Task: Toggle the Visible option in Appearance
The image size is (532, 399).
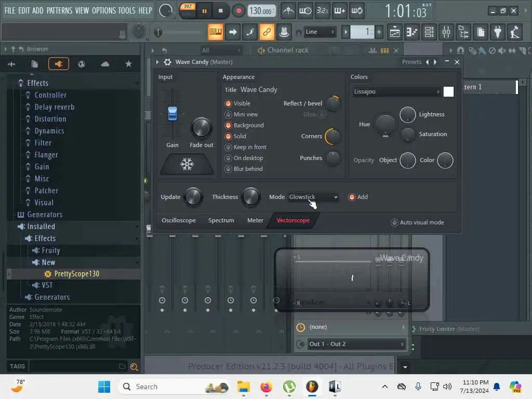Action: [x=237, y=103]
